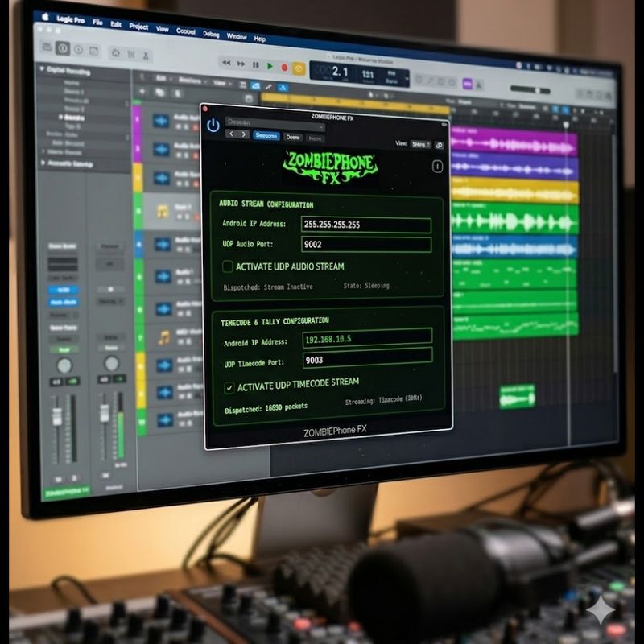Edit the timecode Android IP Address field
644x644 pixels.
pyautogui.click(x=367, y=338)
